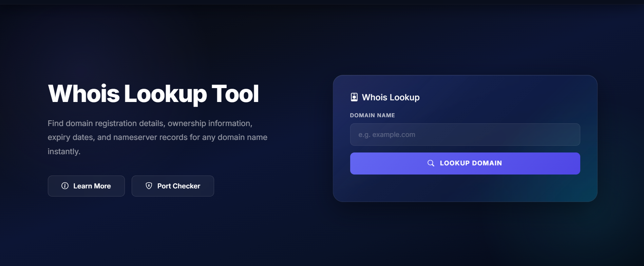Click the 'Find domain registration details' text line

click(150, 123)
